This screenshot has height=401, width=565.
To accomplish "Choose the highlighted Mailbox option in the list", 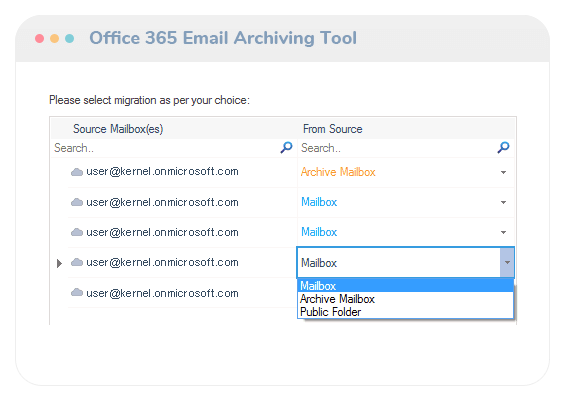I will click(x=405, y=286).
